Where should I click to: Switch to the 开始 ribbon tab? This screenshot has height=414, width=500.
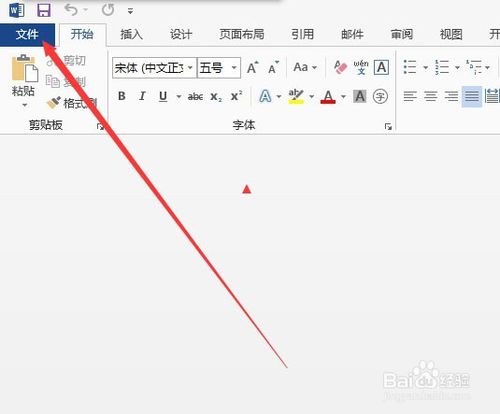coord(82,34)
